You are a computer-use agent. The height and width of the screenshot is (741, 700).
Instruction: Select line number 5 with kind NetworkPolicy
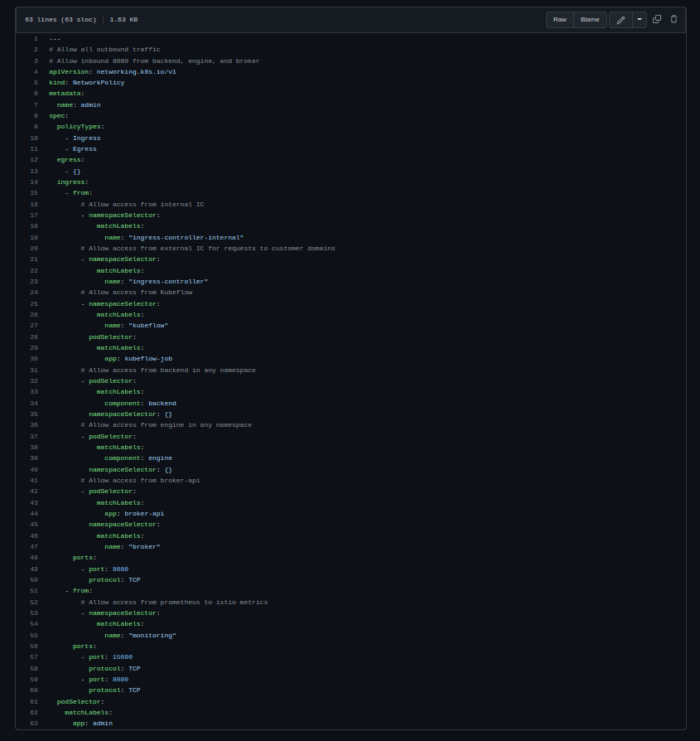[x=35, y=82]
